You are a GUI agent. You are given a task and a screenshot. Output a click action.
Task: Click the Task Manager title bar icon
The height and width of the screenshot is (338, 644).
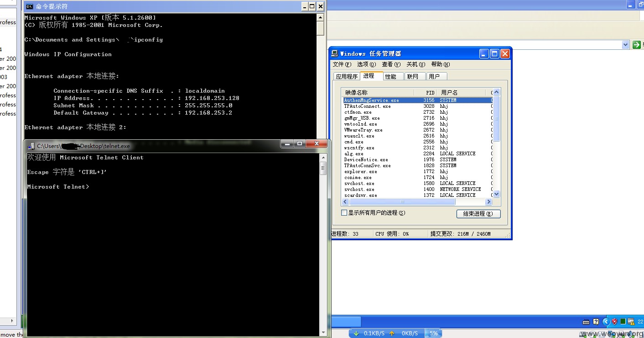pyautogui.click(x=335, y=53)
